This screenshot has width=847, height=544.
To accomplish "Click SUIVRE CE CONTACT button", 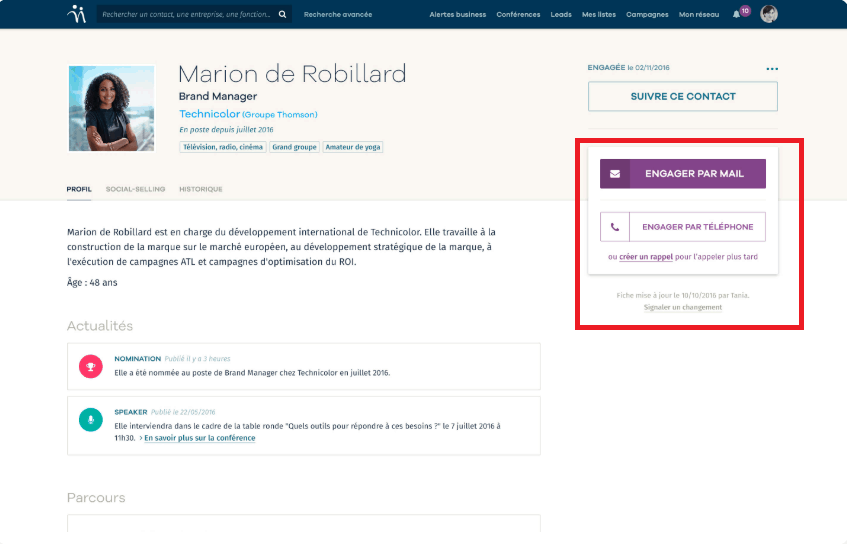I will coord(683,96).
